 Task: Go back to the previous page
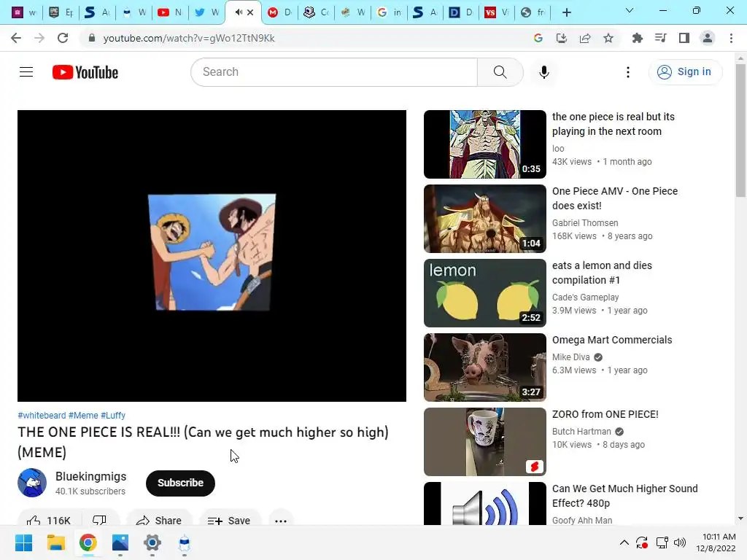tap(16, 38)
